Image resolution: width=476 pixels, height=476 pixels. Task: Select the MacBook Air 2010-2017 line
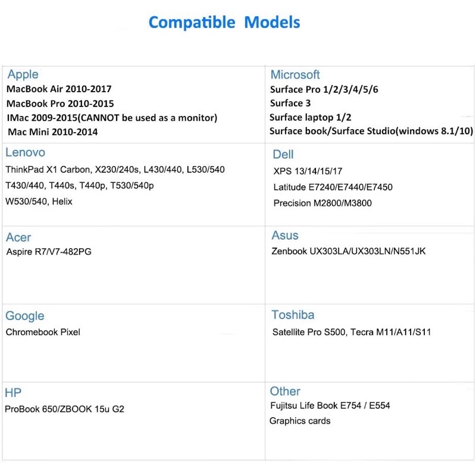[59, 89]
